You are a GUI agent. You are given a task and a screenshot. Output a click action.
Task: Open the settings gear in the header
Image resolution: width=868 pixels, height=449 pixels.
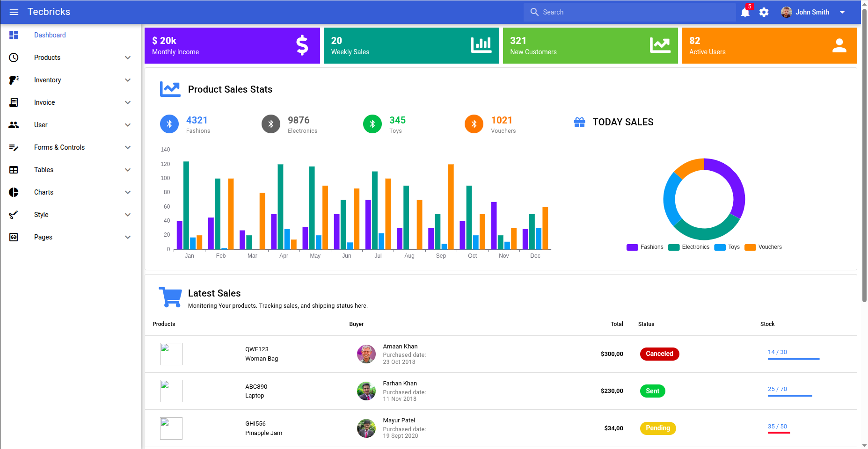coord(764,12)
